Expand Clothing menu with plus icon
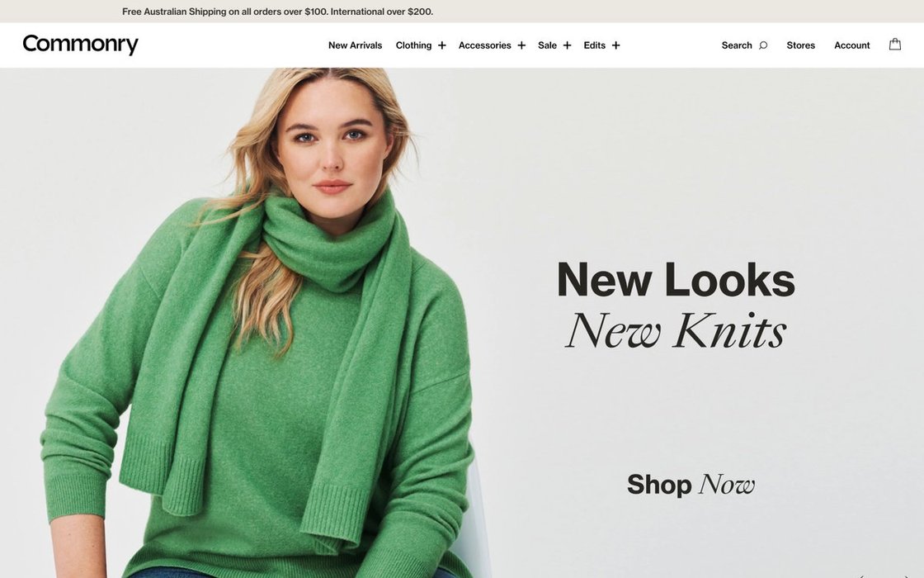The width and height of the screenshot is (924, 578). click(x=442, y=45)
